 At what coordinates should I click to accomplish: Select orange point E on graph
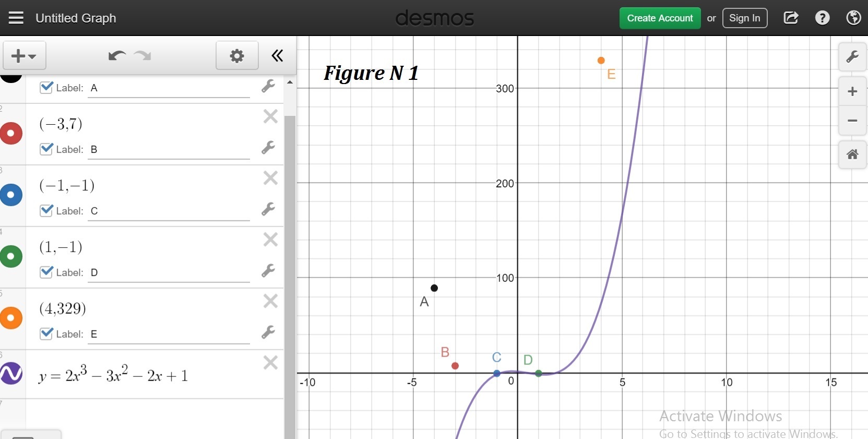601,61
